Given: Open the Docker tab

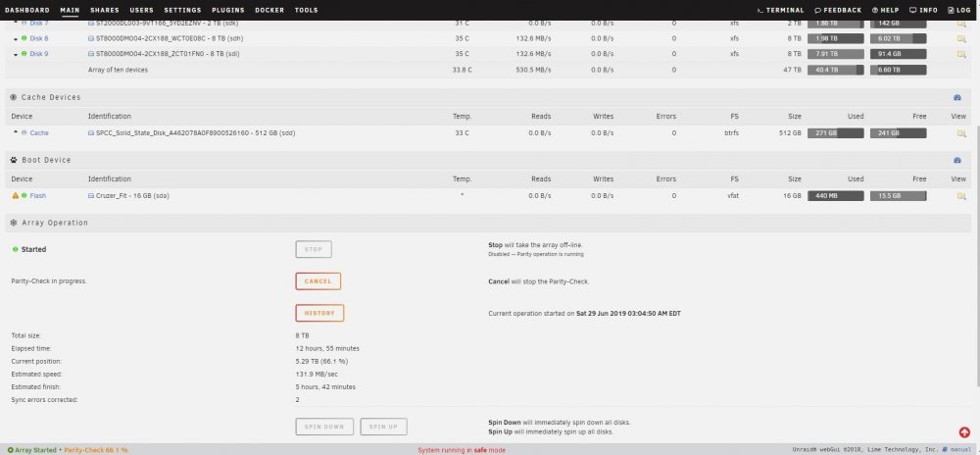Looking at the screenshot, I should click(269, 10).
